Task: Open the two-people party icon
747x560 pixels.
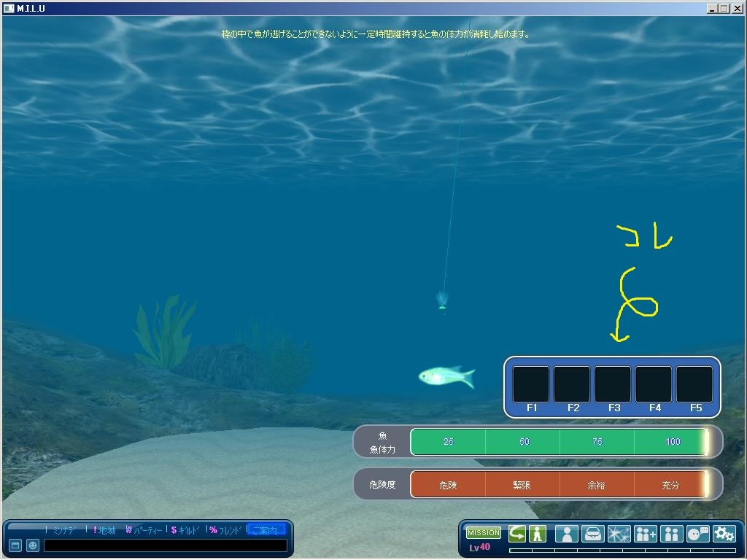Action: (672, 534)
